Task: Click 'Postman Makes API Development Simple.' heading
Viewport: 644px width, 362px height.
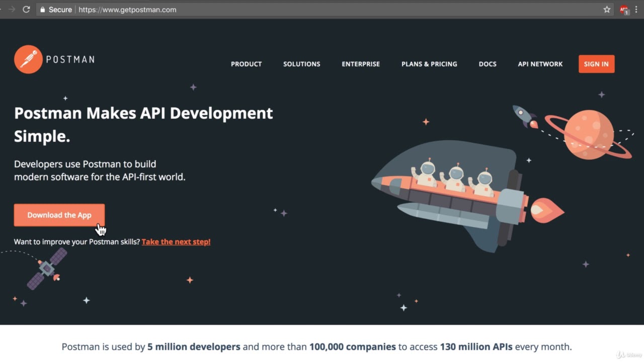Action: point(143,124)
